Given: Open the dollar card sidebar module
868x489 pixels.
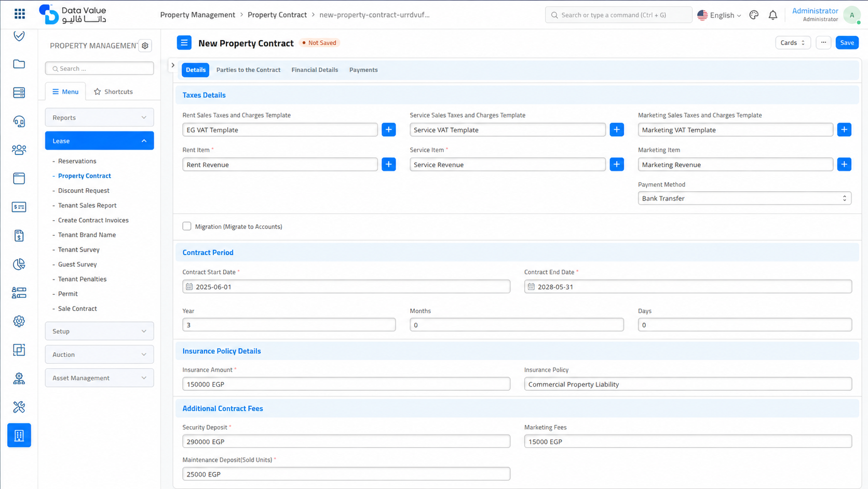Looking at the screenshot, I should (x=19, y=207).
